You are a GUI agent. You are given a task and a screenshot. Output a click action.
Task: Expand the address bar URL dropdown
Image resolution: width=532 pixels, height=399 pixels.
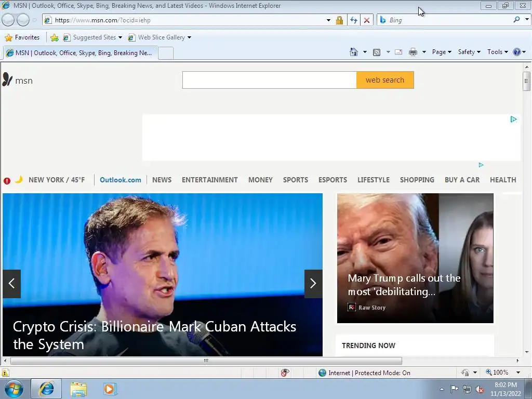pyautogui.click(x=328, y=20)
